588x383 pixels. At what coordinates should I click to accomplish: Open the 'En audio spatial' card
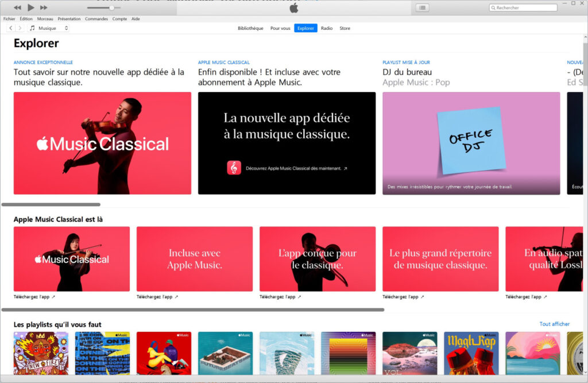tap(544, 259)
